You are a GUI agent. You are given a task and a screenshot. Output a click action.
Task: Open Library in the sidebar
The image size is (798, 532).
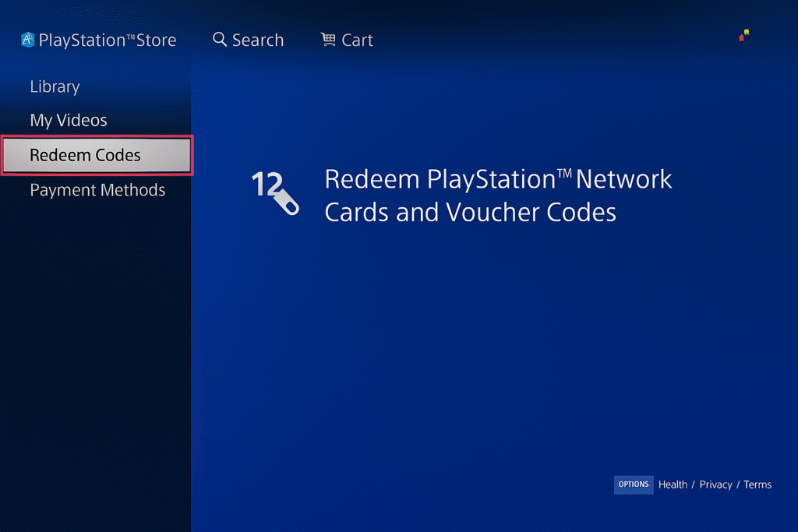pyautogui.click(x=55, y=87)
